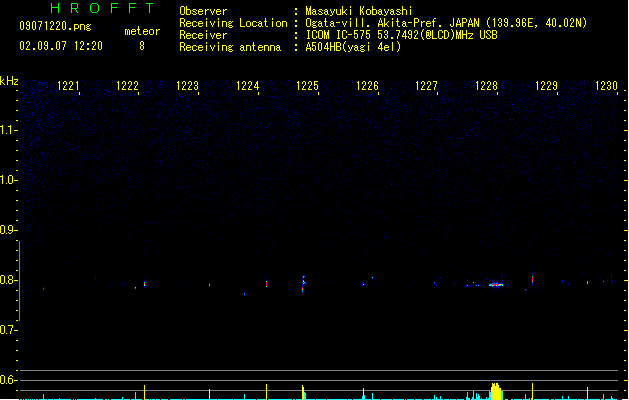Click the 'Receiving antenna' label
The image size is (629, 400).
[230, 47]
